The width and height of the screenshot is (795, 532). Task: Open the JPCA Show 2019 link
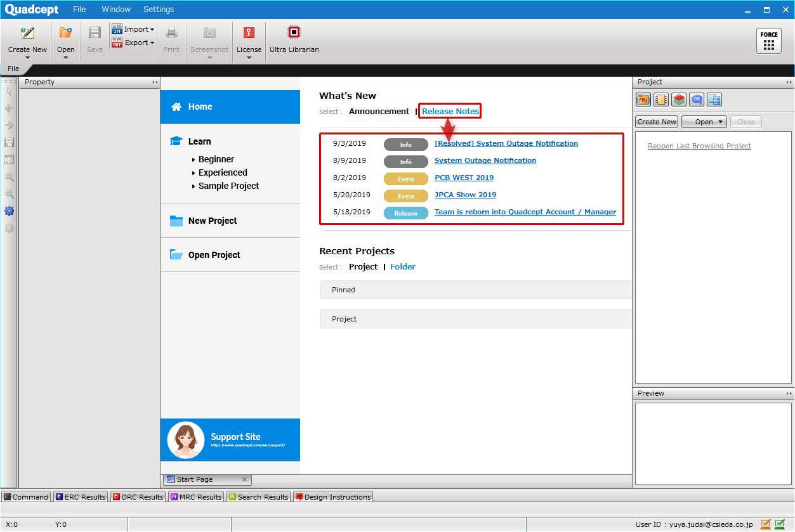point(465,195)
